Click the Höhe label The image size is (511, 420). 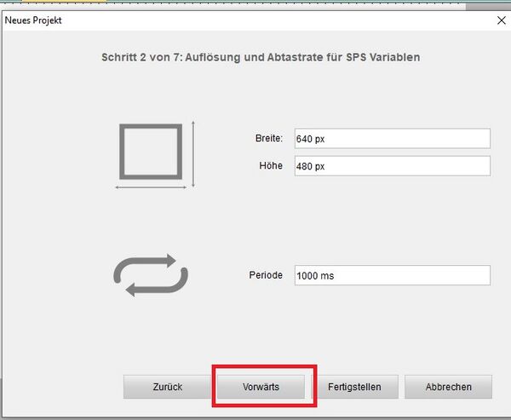click(269, 166)
